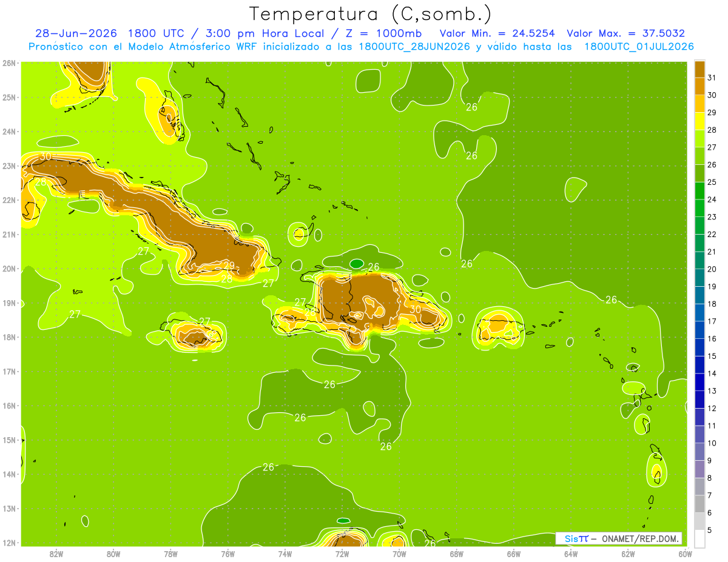This screenshot has height=562, width=728.
Task: Click the "1800UTC_28JUN2026" initialization time
Action: [x=414, y=47]
